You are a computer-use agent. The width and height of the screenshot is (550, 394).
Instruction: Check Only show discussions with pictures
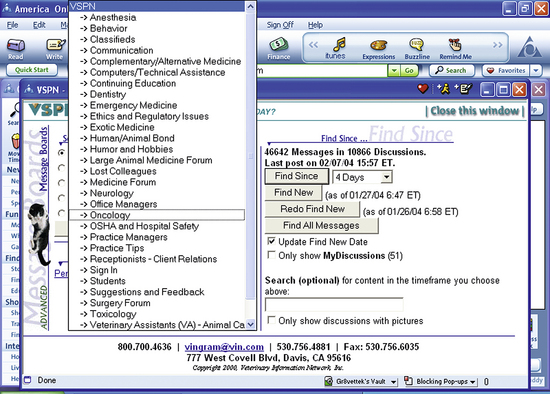(271, 320)
